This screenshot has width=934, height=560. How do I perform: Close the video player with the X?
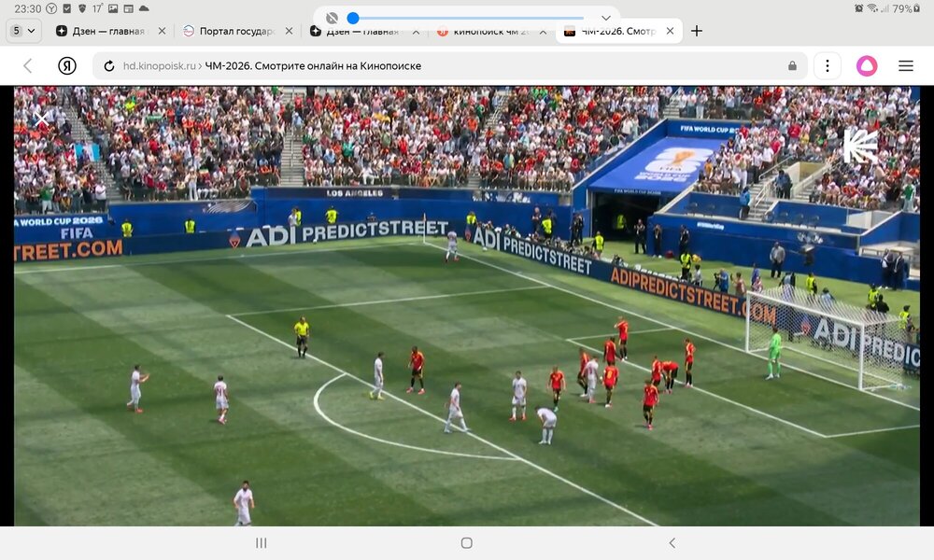pos(42,119)
